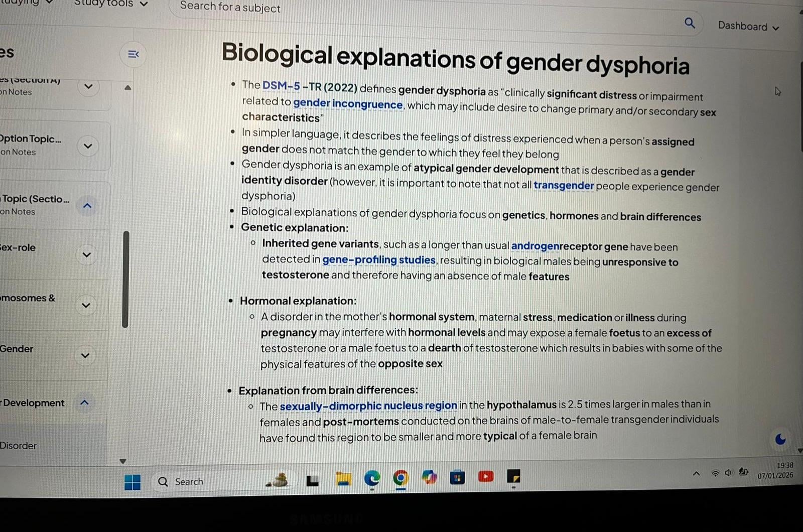The image size is (803, 532).
Task: Open Microsoft Store from the taskbar
Action: pyautogui.click(x=457, y=477)
